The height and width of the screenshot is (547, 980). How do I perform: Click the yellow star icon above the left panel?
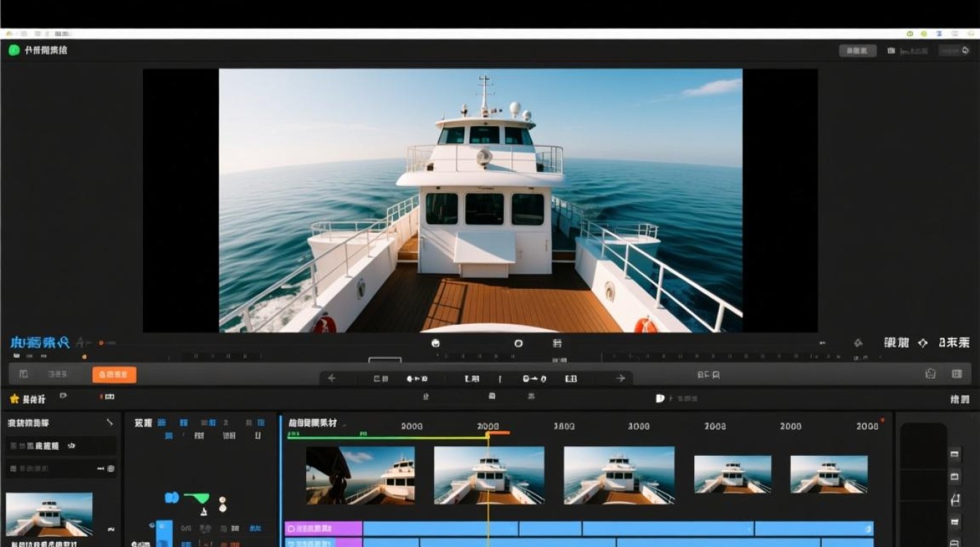(14, 399)
